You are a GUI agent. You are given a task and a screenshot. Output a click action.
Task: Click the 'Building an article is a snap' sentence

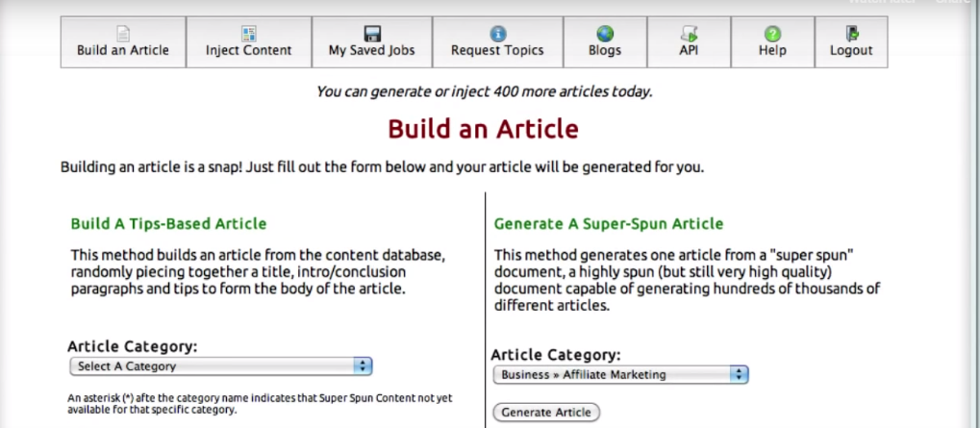[383, 167]
